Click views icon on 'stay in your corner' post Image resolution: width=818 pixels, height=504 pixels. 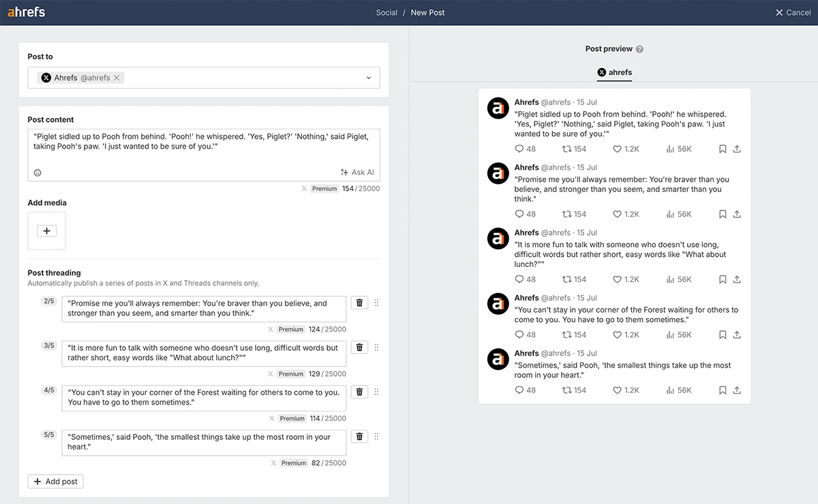(669, 335)
